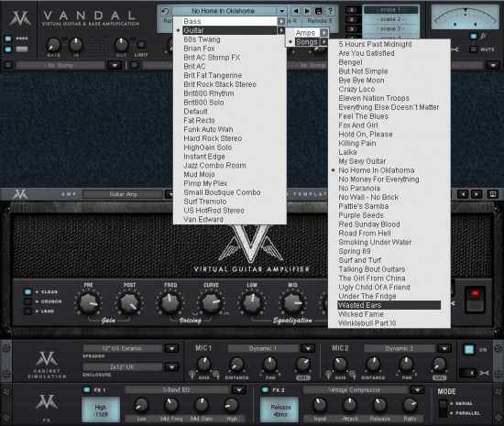Select Wasted Ears song preset

pyautogui.click(x=389, y=305)
